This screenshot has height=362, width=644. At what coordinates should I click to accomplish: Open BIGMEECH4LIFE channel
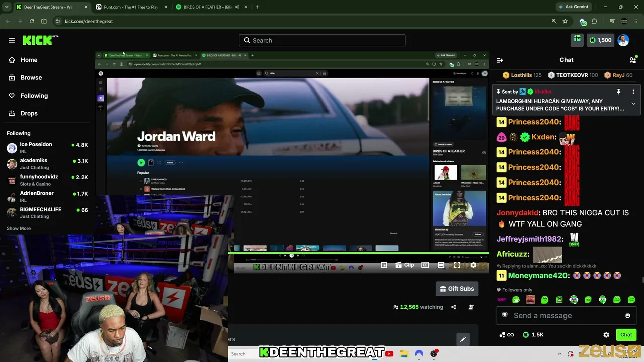47,212
